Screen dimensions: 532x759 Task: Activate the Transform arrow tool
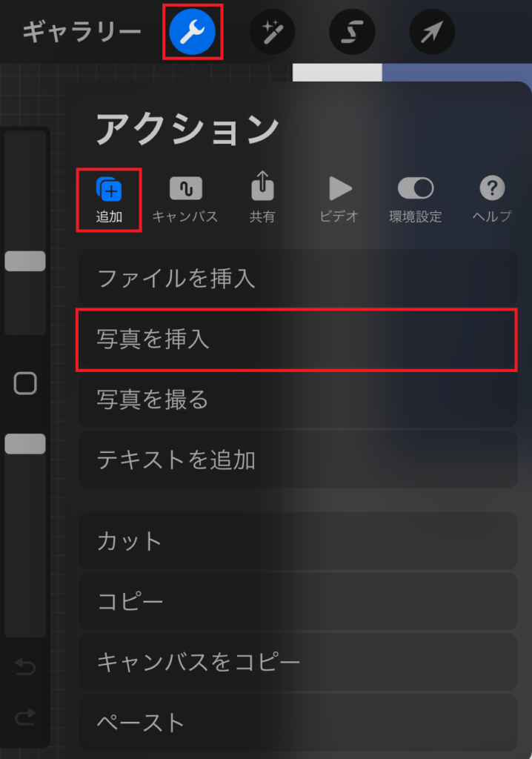click(x=432, y=32)
